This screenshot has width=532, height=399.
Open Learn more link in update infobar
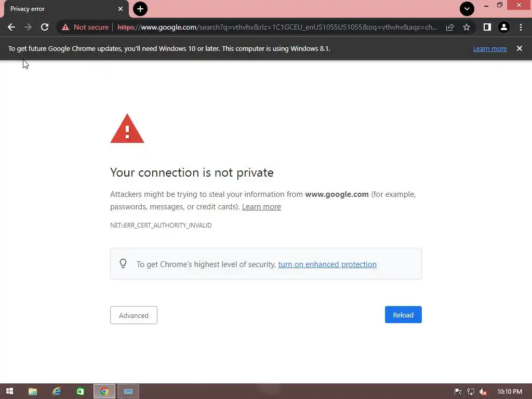pyautogui.click(x=490, y=48)
